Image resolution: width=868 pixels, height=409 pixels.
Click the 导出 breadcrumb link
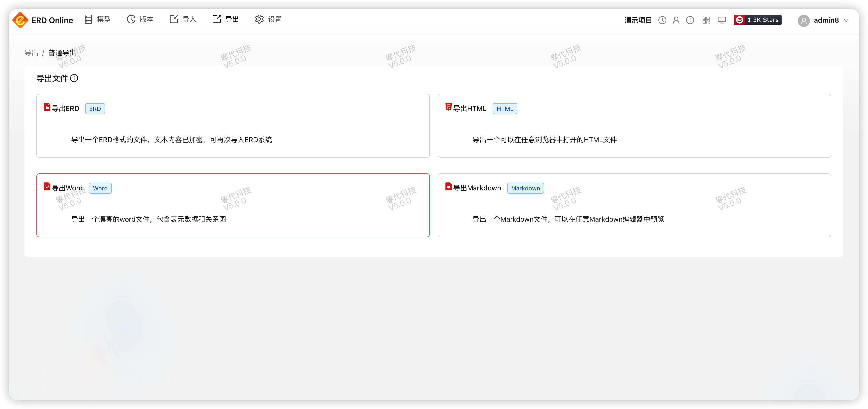click(x=31, y=53)
